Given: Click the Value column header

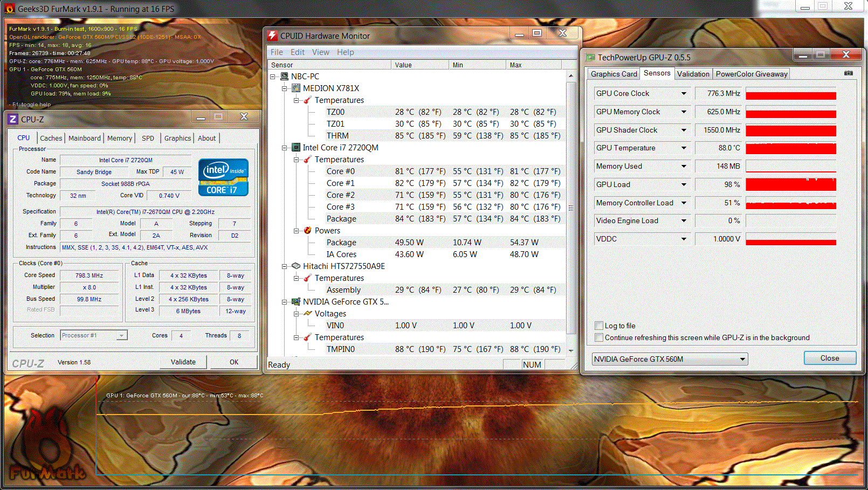Looking at the screenshot, I should pyautogui.click(x=420, y=65).
